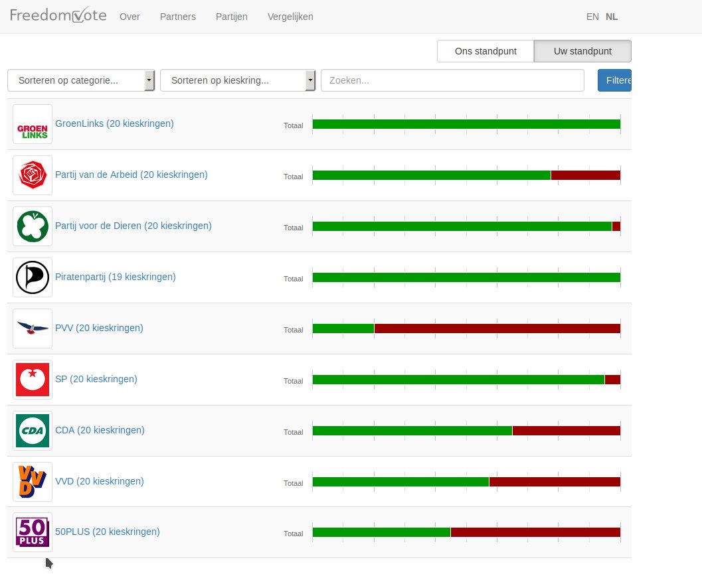
Task: Click green segment of VVD score bar
Action: 400,482
